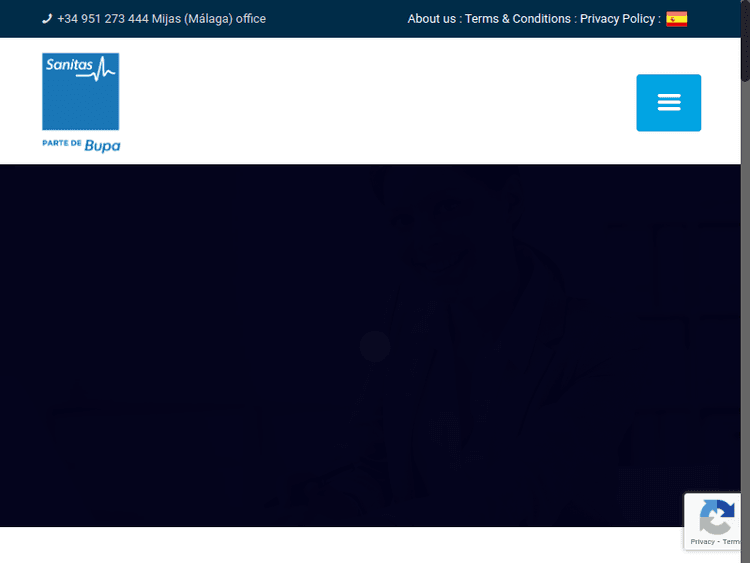Viewport: 750px width, 563px height.
Task: Click the vertical scrollbar thumb
Action: point(745,40)
